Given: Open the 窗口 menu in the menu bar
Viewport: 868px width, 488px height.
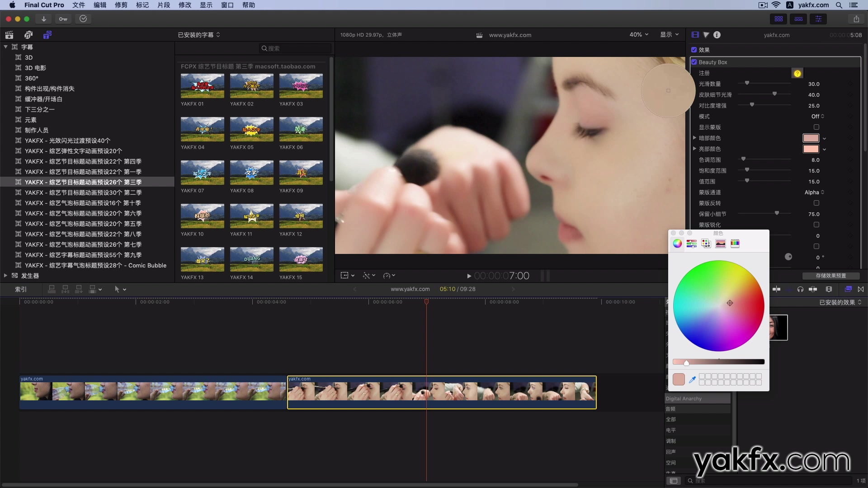Looking at the screenshot, I should click(227, 5).
